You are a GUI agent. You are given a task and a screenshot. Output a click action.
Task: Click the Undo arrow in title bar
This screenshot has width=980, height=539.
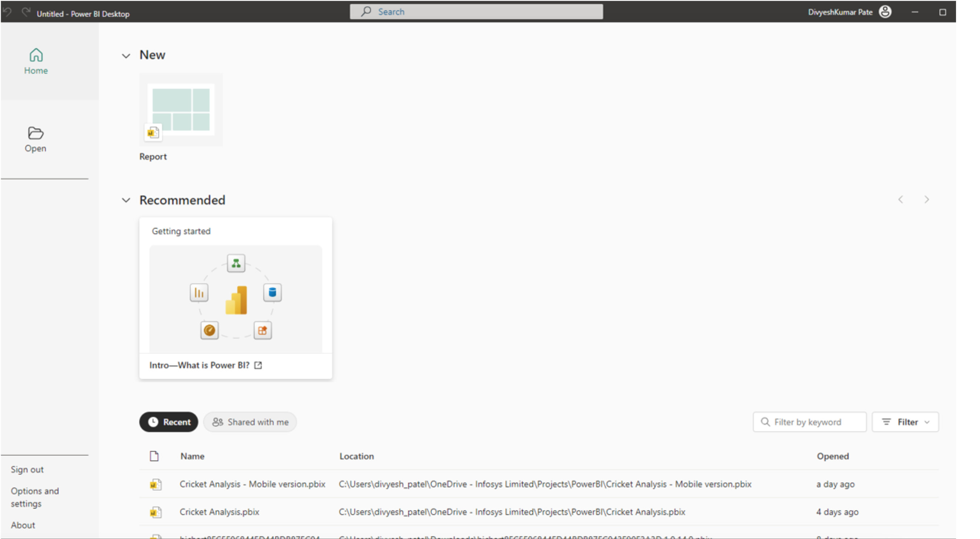point(7,12)
